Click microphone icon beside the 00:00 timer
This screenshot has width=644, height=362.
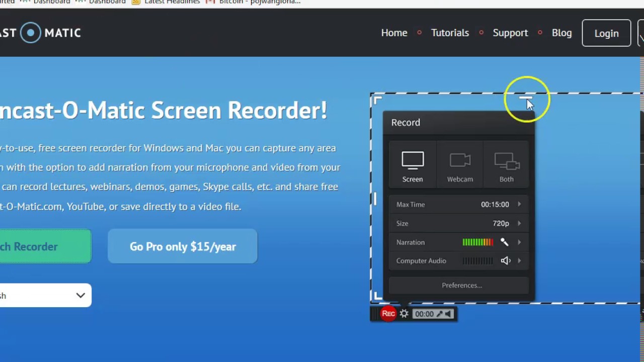(x=439, y=314)
